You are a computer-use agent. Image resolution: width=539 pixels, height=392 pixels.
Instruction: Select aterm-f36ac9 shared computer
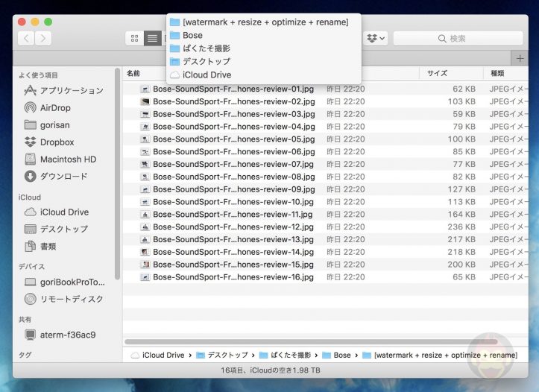(60, 335)
